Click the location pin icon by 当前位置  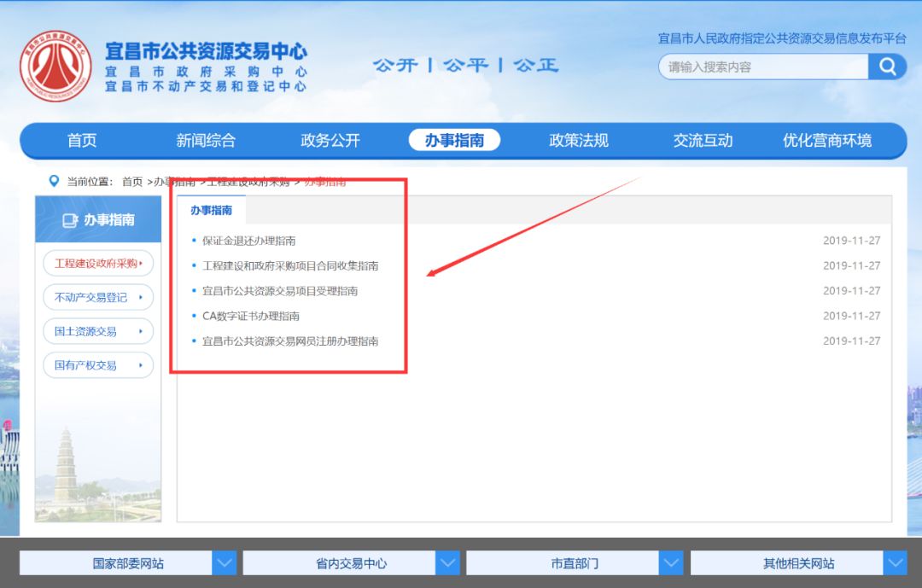point(54,181)
